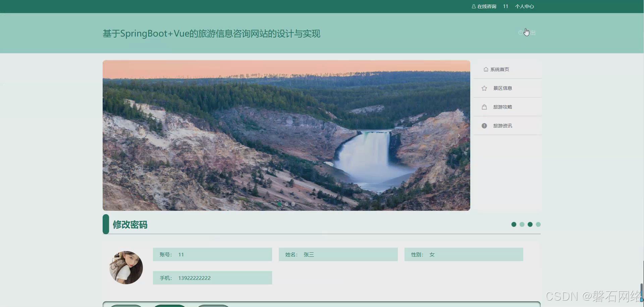Screen dimensions: 644x307
Task: Go back using the left carousel arrow
Action: pyautogui.click(x=114, y=135)
